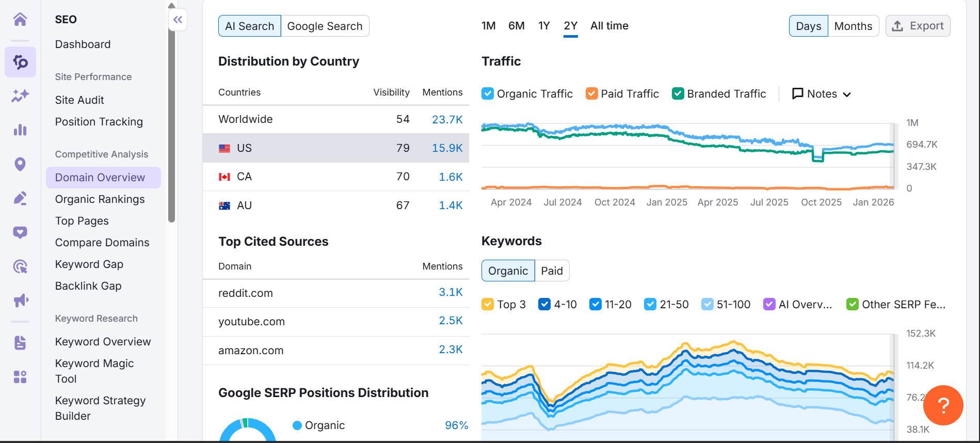
Task: Open Keyword Gap menu item
Action: (x=89, y=264)
